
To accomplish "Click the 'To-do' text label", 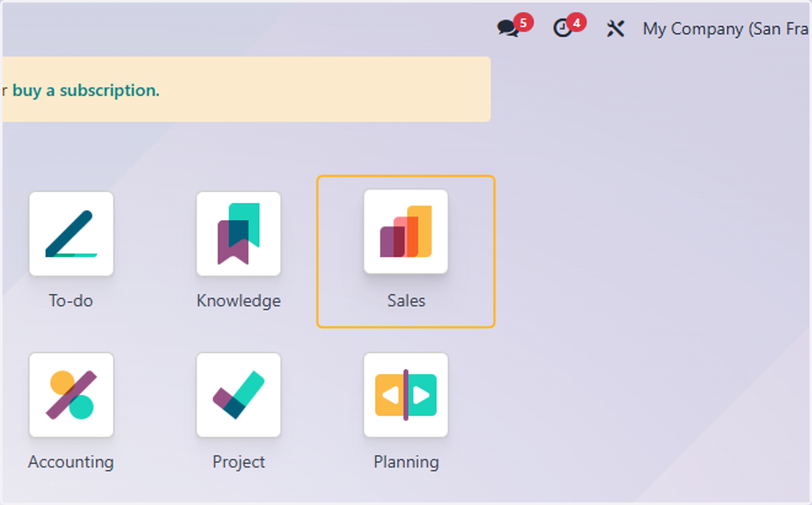I will pyautogui.click(x=71, y=301).
